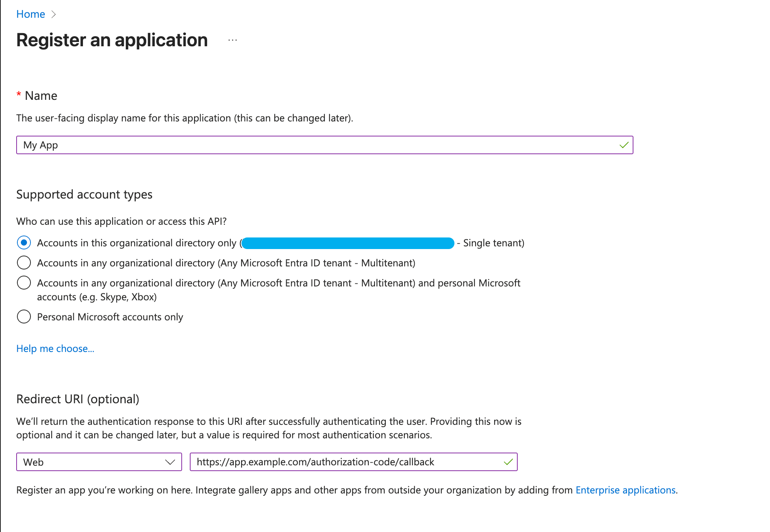Open the Enterprise applications link
770x532 pixels.
[x=625, y=490]
